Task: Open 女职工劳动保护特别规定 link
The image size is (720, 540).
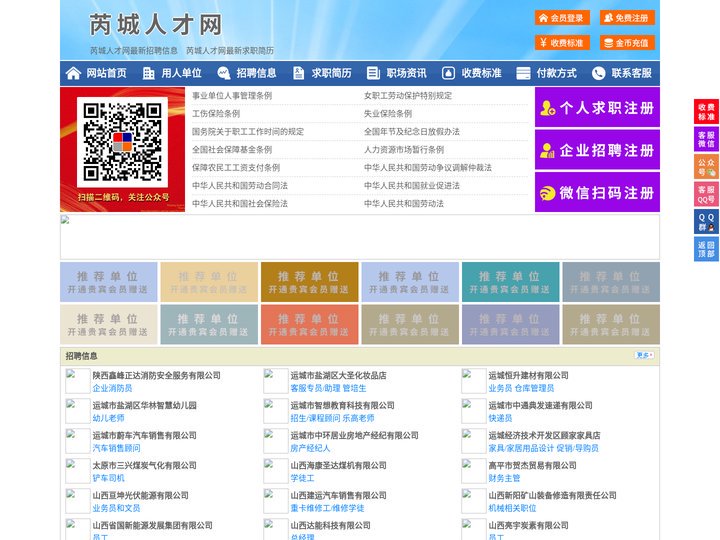Action: coord(408,96)
